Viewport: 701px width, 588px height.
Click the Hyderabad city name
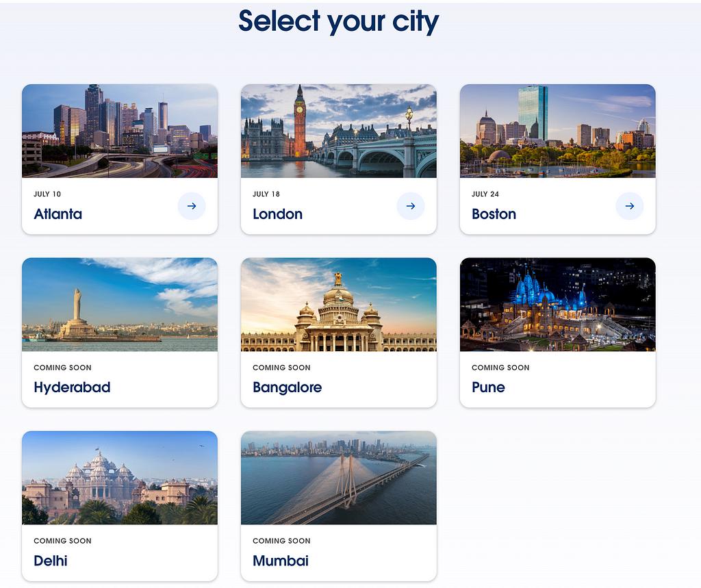click(72, 387)
